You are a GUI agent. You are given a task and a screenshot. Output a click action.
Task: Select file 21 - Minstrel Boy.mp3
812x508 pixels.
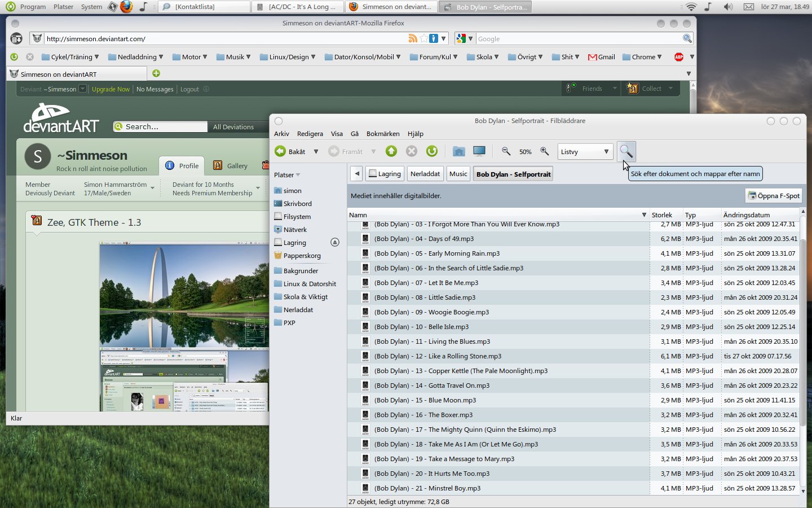[x=573, y=488]
